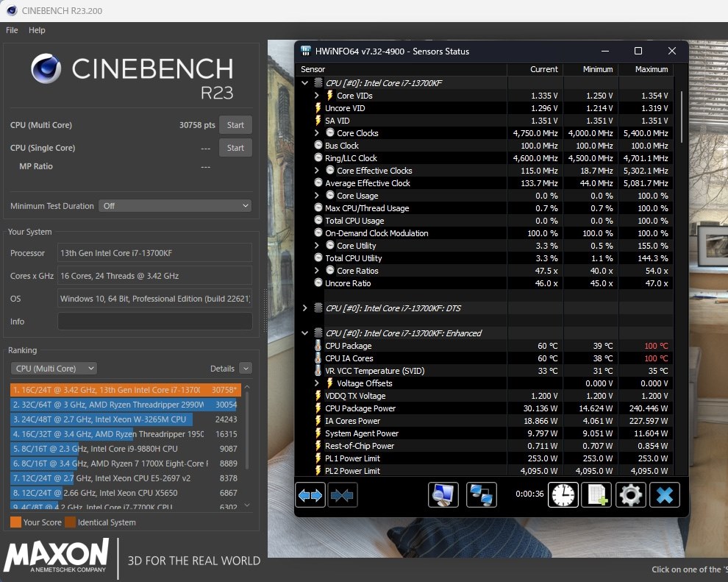Click the Total CPU Utility row
The height and width of the screenshot is (582, 728).
(485, 258)
